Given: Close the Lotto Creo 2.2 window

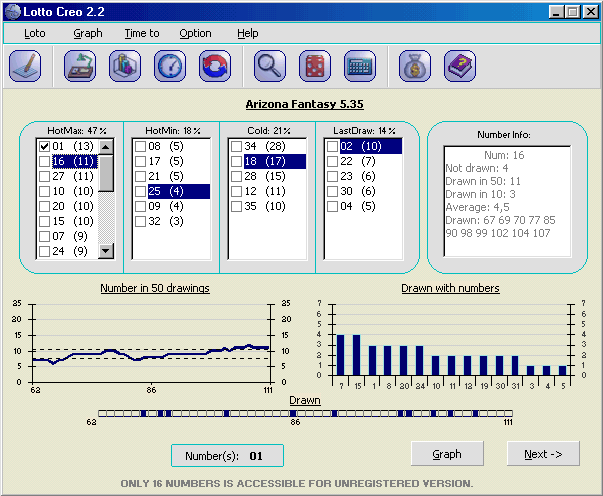Looking at the screenshot, I should [590, 12].
